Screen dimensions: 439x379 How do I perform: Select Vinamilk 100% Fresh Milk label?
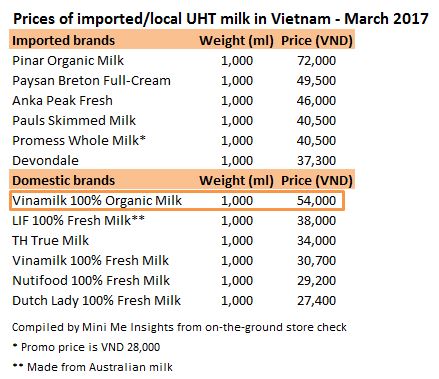pyautogui.click(x=90, y=261)
